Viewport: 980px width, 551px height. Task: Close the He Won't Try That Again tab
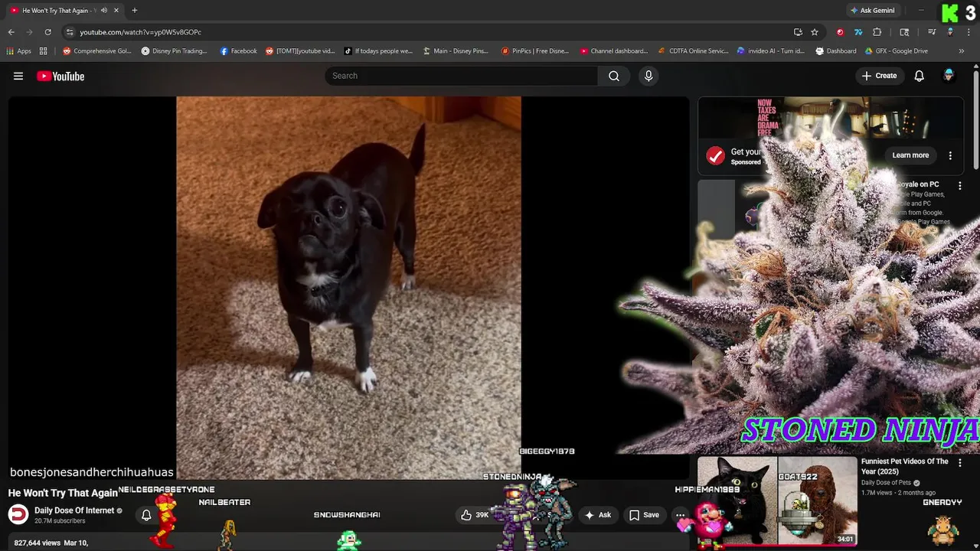coord(116,11)
